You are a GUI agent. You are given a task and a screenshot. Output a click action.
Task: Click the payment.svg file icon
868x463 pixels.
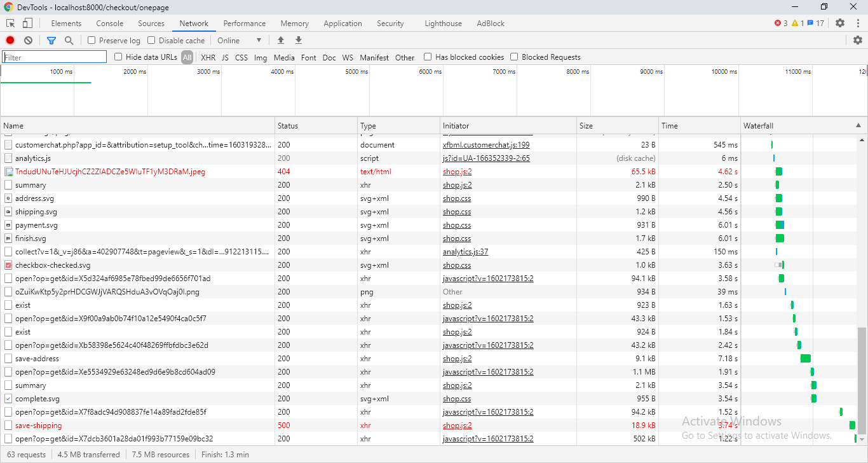point(8,225)
